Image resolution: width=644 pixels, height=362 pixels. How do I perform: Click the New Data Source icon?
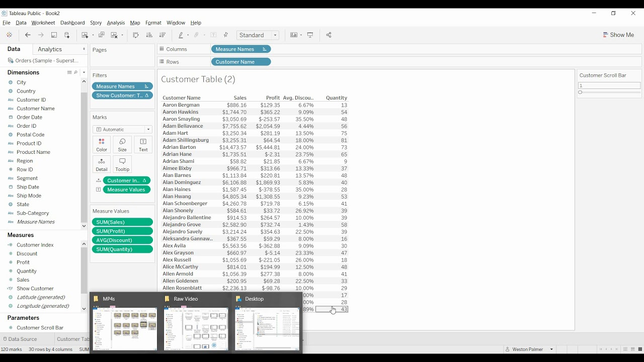click(x=67, y=35)
